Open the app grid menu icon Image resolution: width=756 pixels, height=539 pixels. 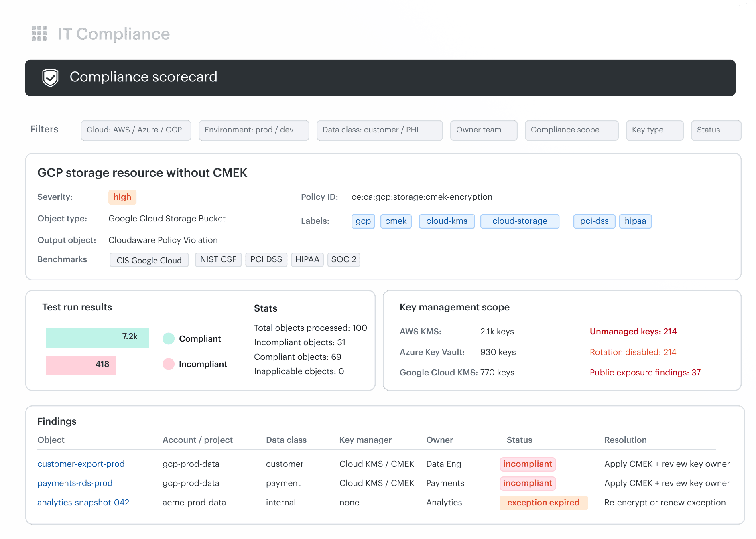(39, 33)
